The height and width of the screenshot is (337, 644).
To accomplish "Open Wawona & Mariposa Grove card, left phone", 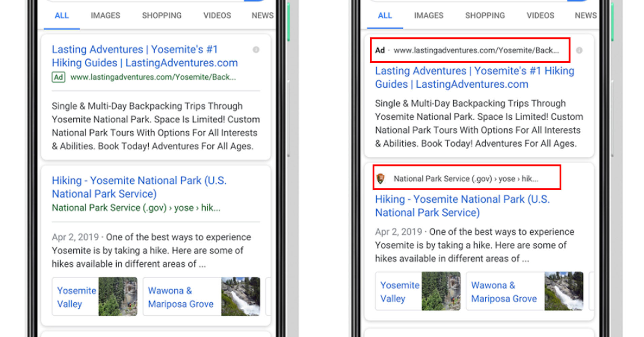I will click(x=202, y=297).
